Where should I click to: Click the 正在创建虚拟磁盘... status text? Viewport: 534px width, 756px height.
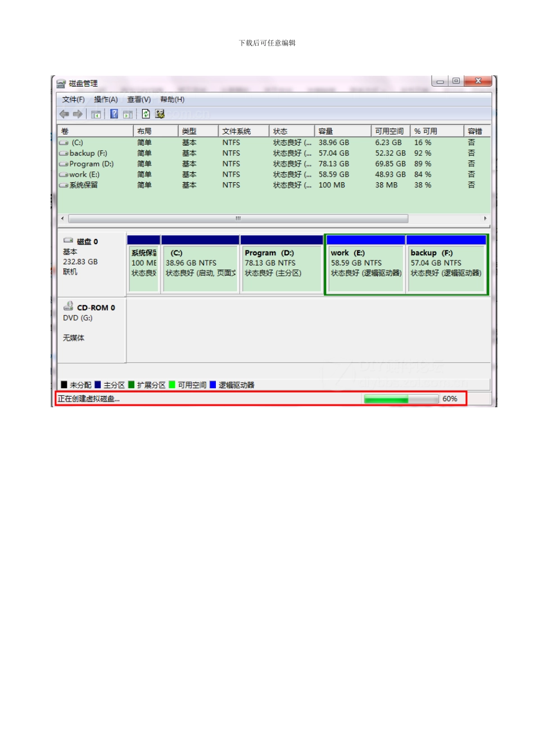click(x=89, y=399)
